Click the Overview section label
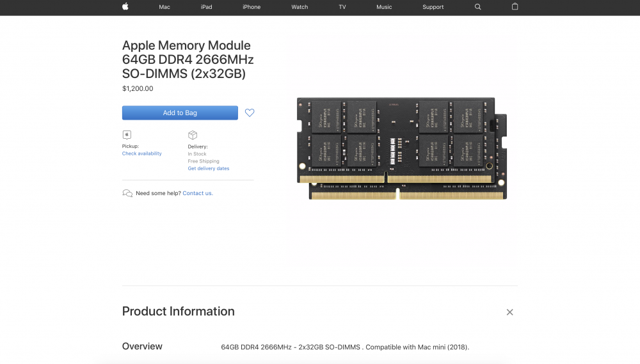 pyautogui.click(x=142, y=346)
